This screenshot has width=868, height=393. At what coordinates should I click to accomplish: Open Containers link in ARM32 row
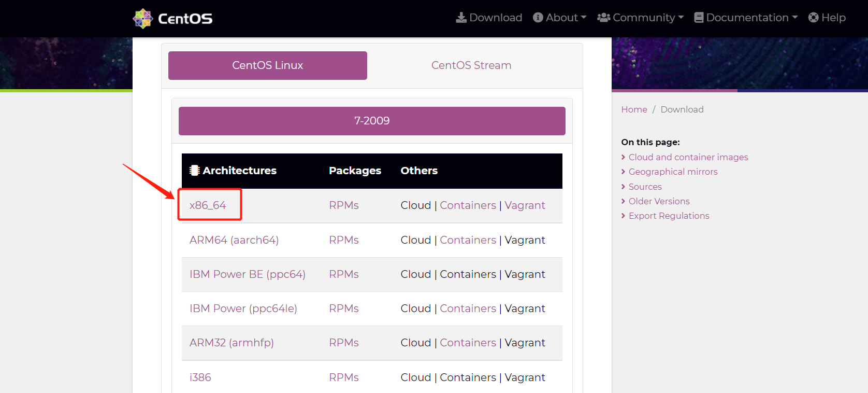click(468, 343)
